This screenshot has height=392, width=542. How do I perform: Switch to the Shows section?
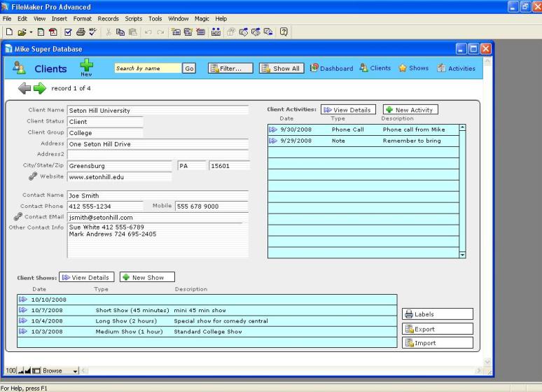coord(414,68)
